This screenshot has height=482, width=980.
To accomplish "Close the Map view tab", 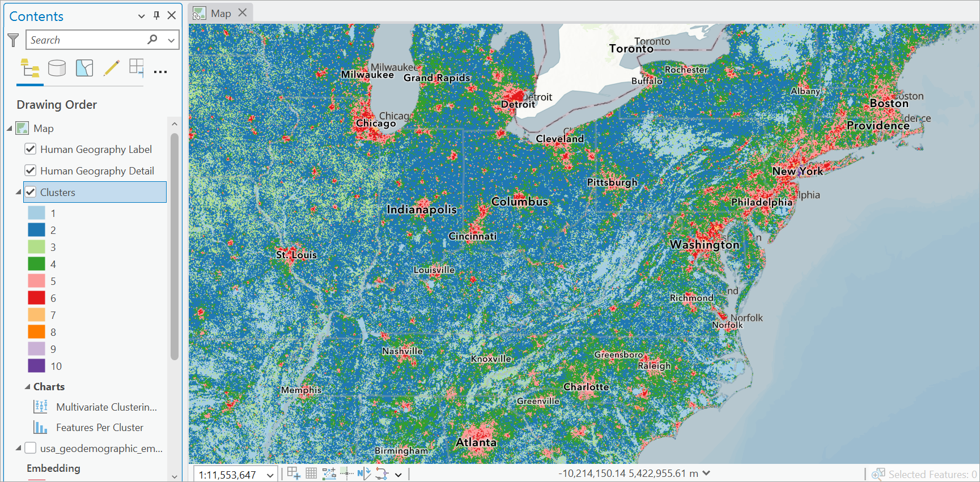I will (x=243, y=12).
